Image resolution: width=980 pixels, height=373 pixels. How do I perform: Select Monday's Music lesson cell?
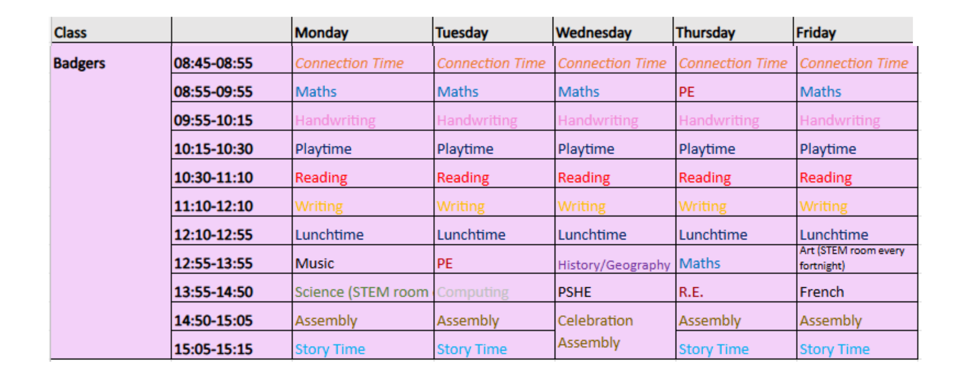point(363,259)
